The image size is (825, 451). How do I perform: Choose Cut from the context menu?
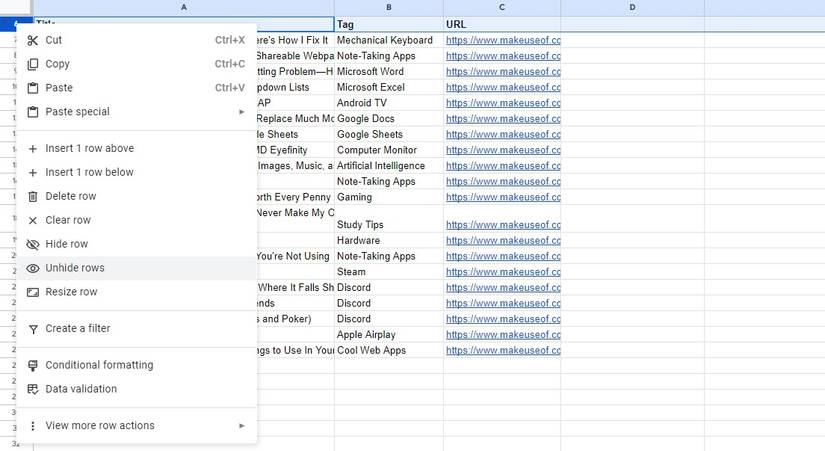point(137,40)
